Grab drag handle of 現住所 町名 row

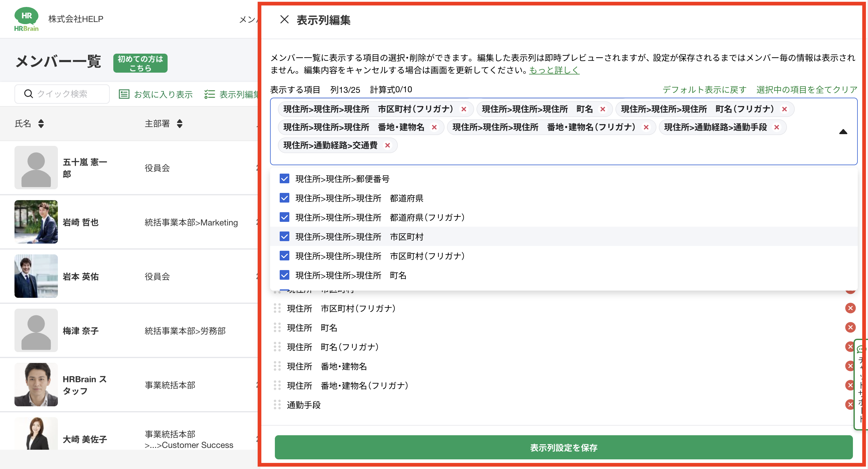click(277, 328)
